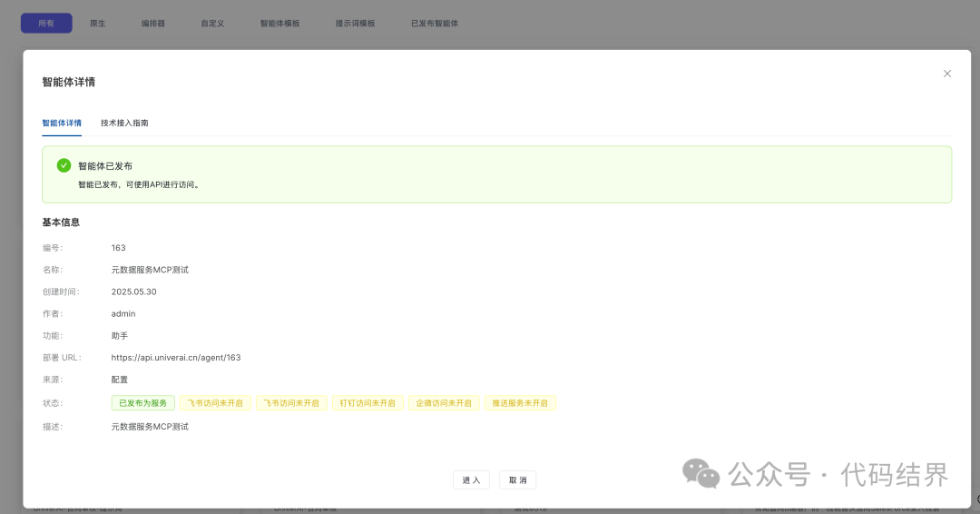Click the 企微访问未开启 status tag
This screenshot has height=514, width=980.
pos(444,402)
